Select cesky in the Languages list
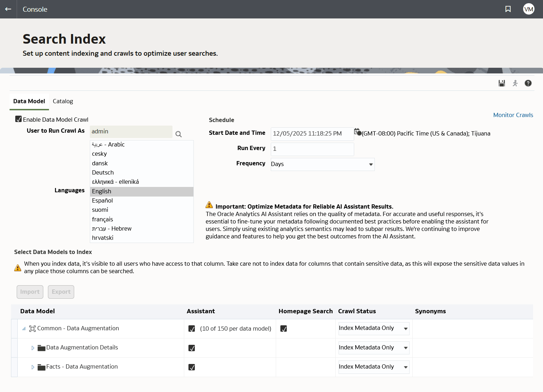Image resolution: width=543 pixels, height=392 pixels. pyautogui.click(x=142, y=154)
